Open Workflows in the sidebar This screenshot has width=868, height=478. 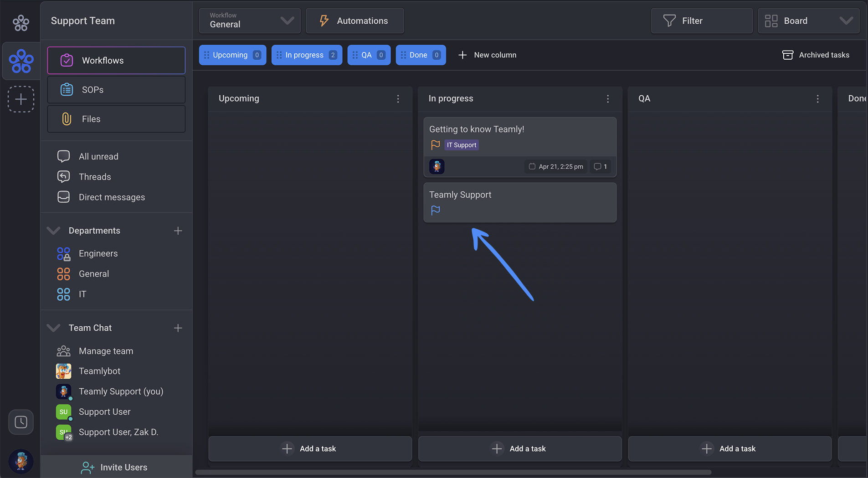tap(116, 60)
